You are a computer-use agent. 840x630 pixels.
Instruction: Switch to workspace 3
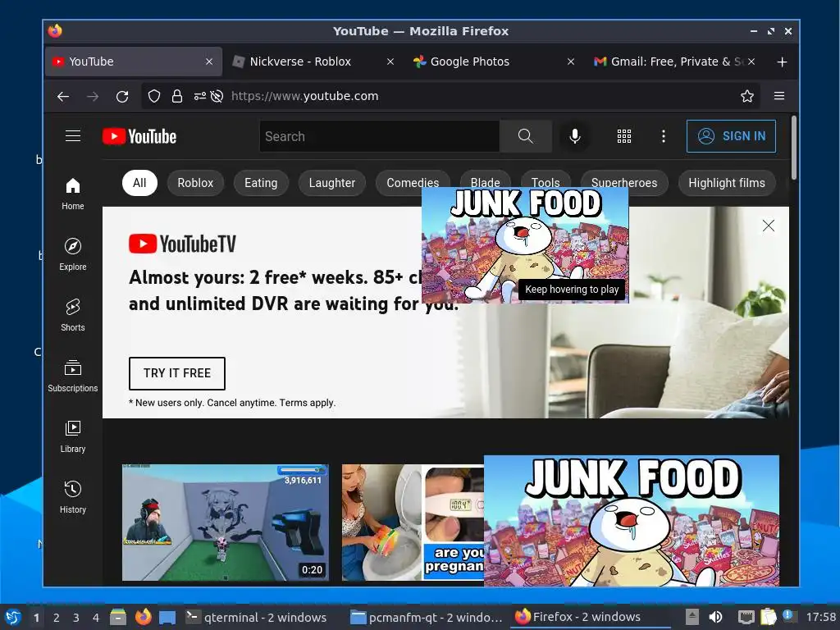(76, 618)
